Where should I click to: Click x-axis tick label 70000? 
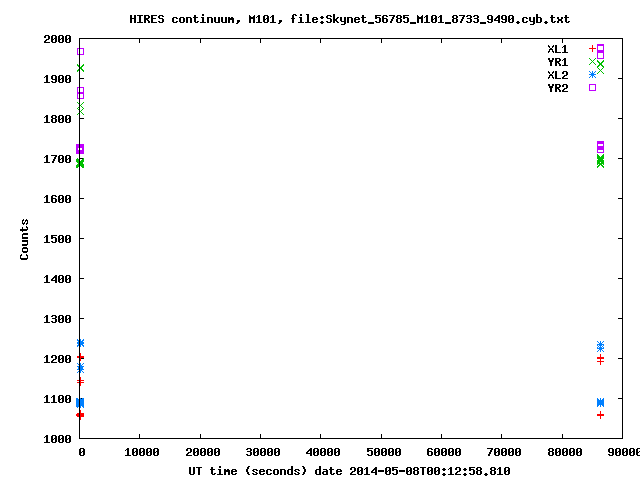click(504, 452)
